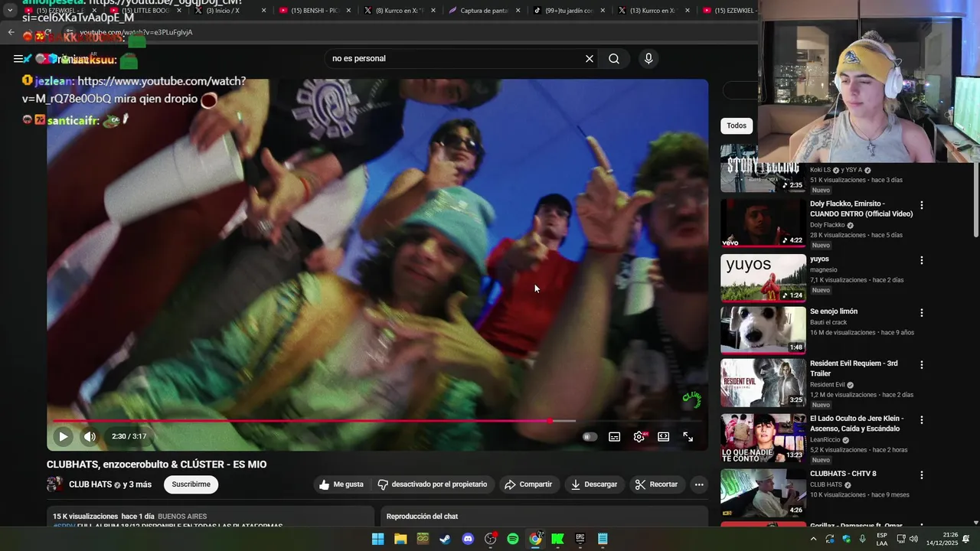Open the player settings gear
Viewport: 980px width, 551px height.
(x=639, y=436)
